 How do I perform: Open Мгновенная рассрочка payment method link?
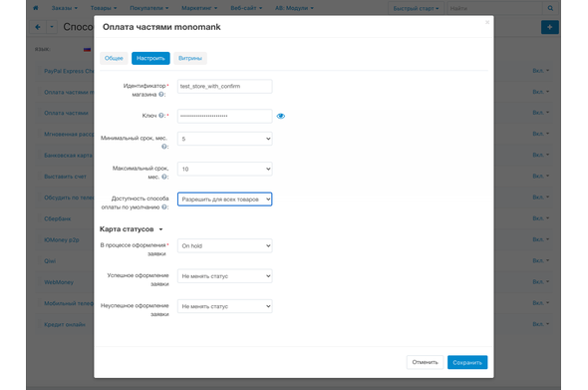click(x=69, y=134)
